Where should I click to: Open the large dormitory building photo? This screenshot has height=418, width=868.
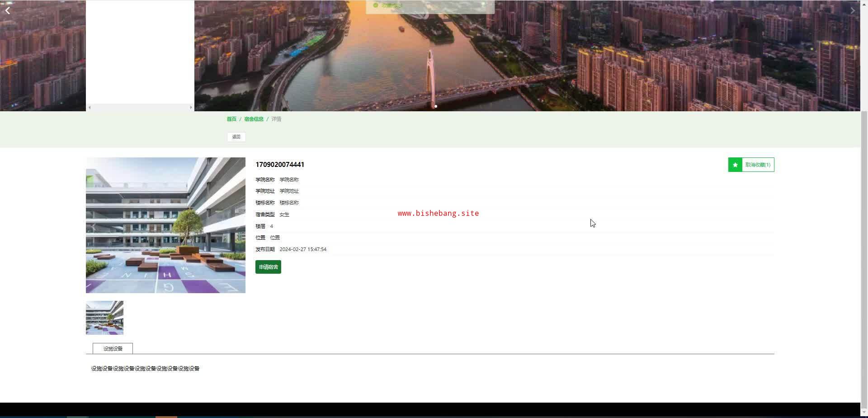click(165, 225)
